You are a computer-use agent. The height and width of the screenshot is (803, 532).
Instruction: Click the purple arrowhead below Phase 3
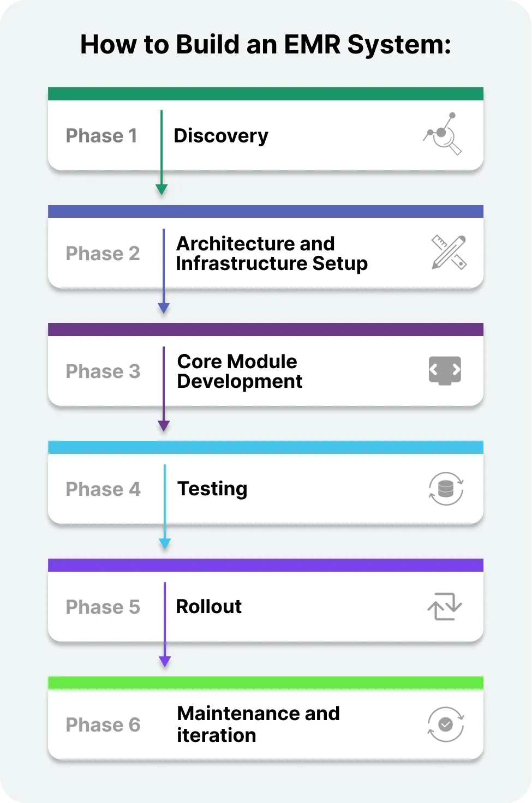tap(164, 426)
